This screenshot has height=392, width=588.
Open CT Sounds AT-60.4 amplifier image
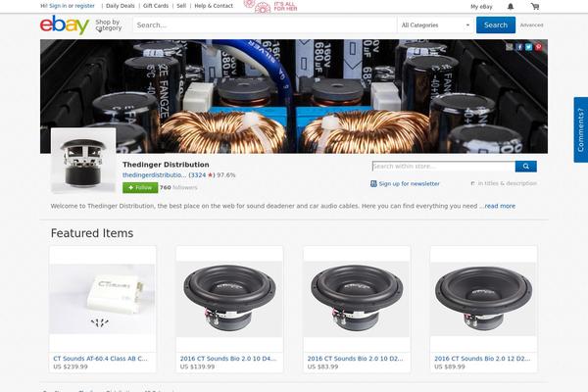102,299
